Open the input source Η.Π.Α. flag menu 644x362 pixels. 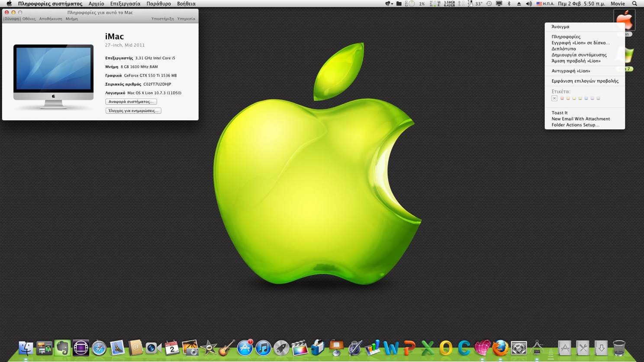[x=545, y=3]
